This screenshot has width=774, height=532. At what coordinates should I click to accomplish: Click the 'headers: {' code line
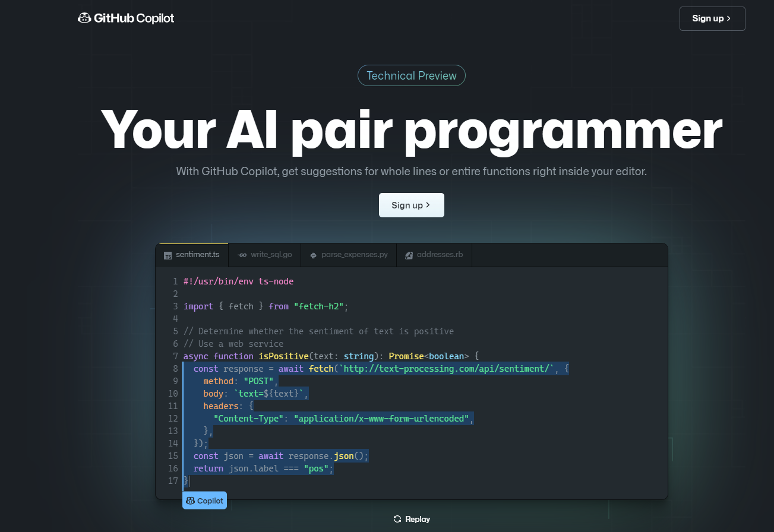pyautogui.click(x=228, y=406)
